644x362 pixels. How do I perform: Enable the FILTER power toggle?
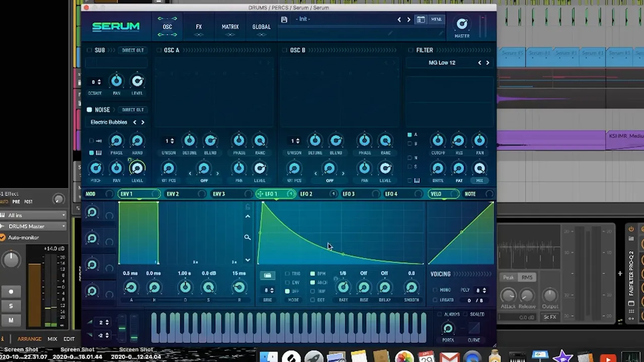(x=411, y=50)
